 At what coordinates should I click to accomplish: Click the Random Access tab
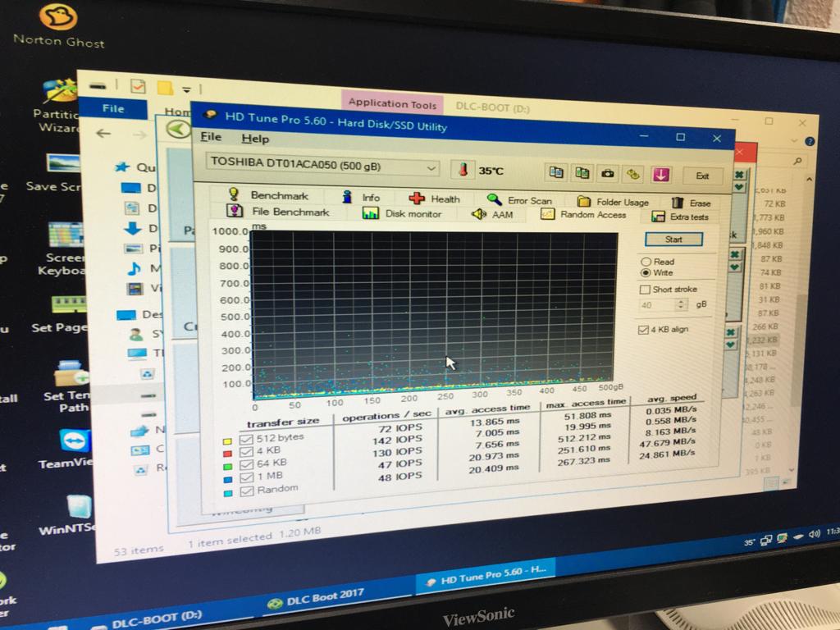click(583, 215)
